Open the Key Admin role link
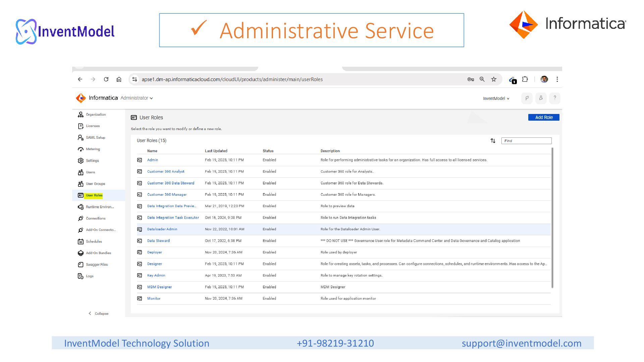The image size is (644, 362). tap(156, 276)
